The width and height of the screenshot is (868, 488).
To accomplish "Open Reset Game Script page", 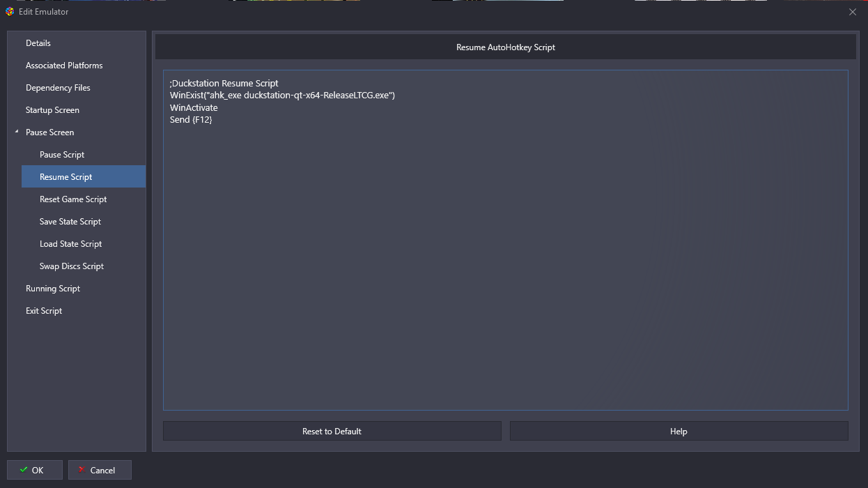I will pos(73,199).
